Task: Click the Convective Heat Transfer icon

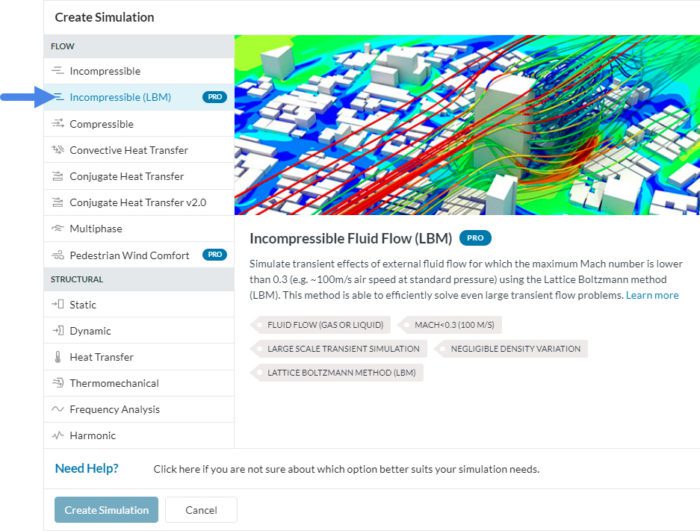Action: pos(57,150)
